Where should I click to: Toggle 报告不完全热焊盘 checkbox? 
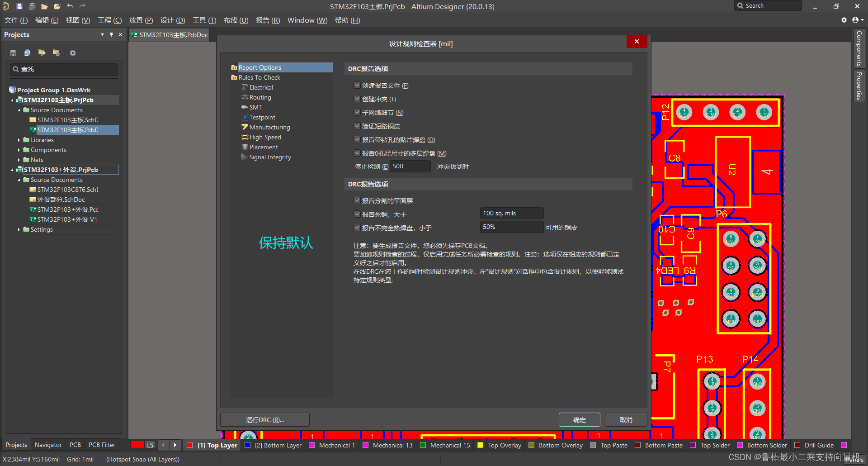coord(357,228)
